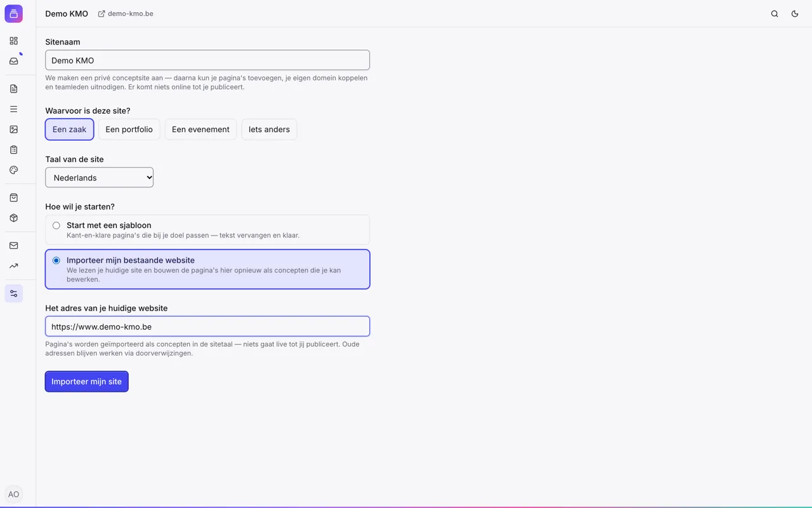
Task: Open the mail envelope icon in sidebar
Action: (13, 246)
